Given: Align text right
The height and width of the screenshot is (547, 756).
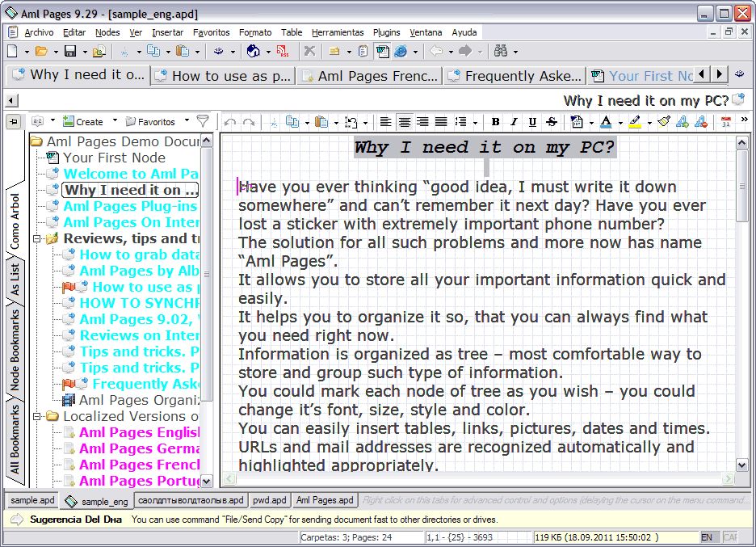Looking at the screenshot, I should point(422,122).
